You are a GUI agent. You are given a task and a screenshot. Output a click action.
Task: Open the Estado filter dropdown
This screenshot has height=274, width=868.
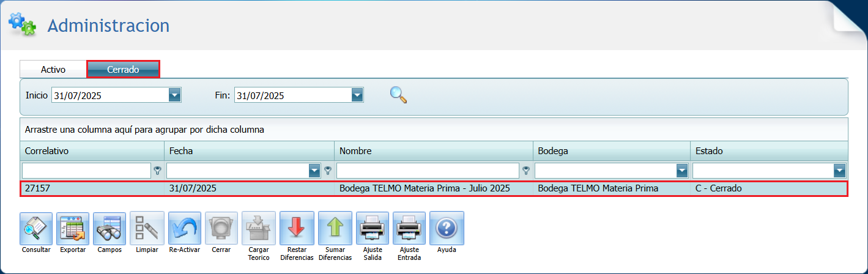click(x=839, y=171)
